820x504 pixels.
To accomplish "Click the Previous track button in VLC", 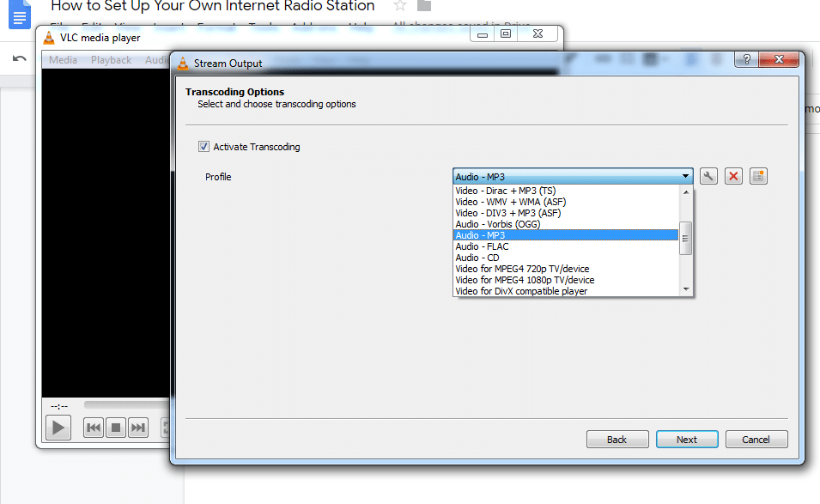I will (x=94, y=428).
